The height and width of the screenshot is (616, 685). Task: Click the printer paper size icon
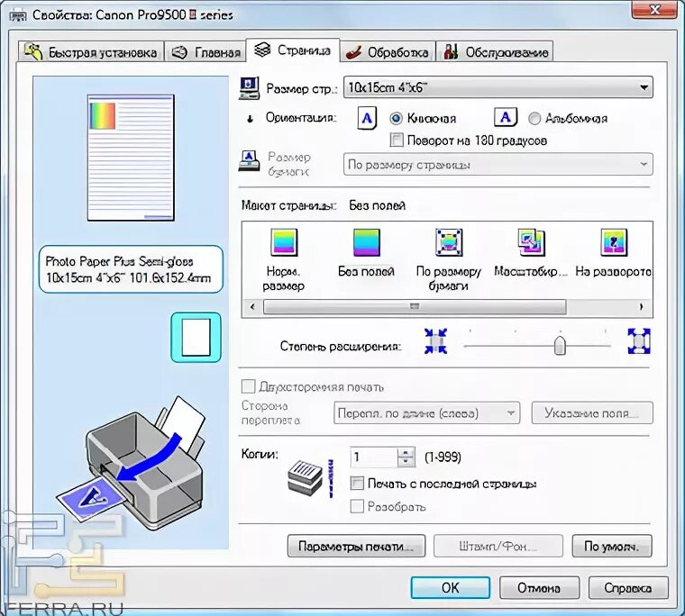point(249,161)
